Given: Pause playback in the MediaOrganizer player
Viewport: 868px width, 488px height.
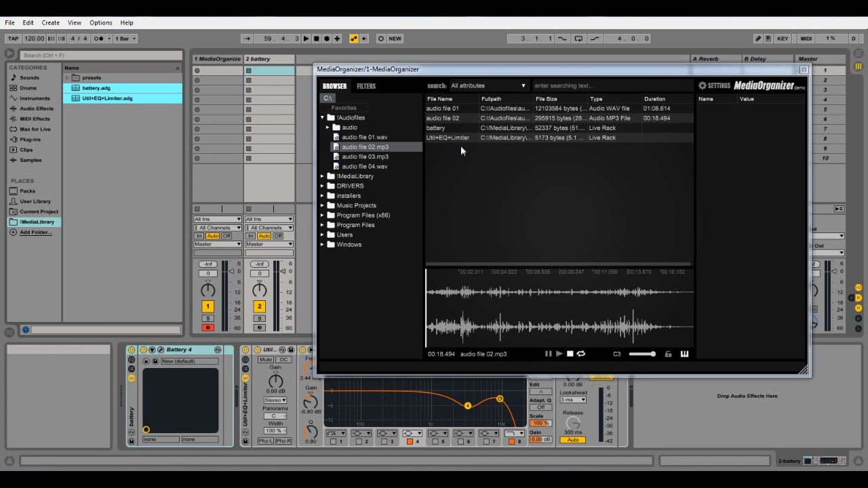Looking at the screenshot, I should (548, 354).
